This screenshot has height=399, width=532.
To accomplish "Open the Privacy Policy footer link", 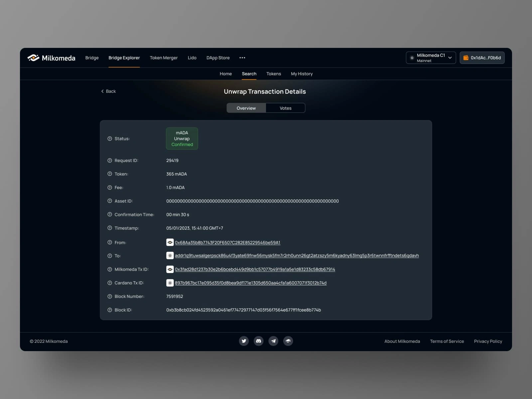I will click(488, 341).
